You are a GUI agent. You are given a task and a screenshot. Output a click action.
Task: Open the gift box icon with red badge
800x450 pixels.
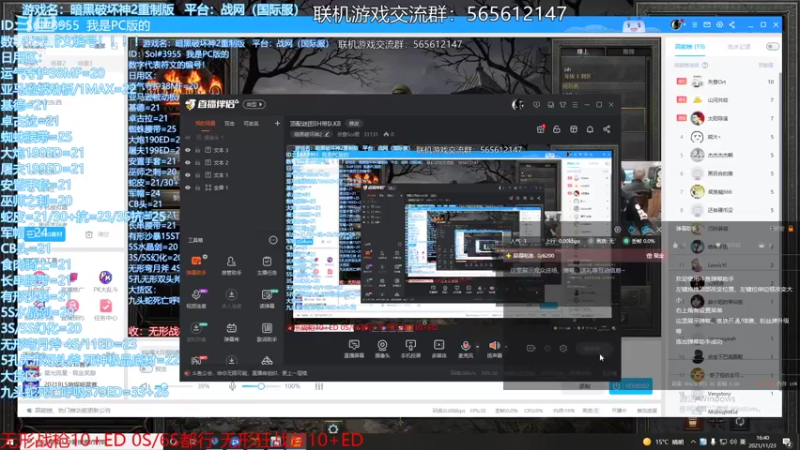pyautogui.click(x=541, y=129)
